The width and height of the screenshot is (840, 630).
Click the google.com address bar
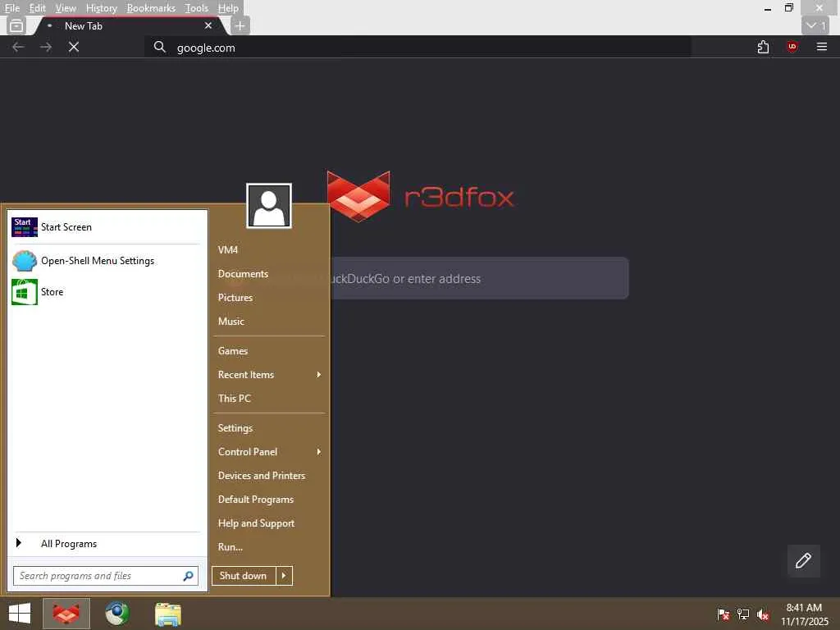418,47
